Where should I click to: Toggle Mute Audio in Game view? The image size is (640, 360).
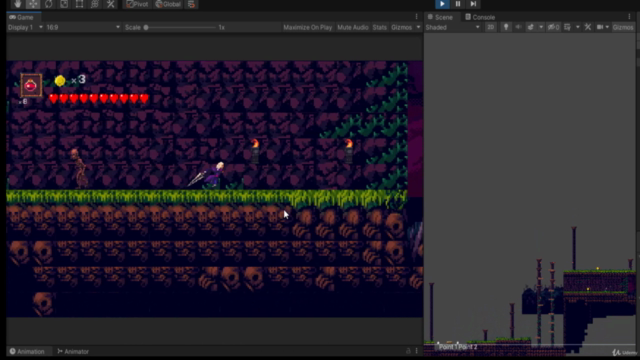tap(353, 27)
